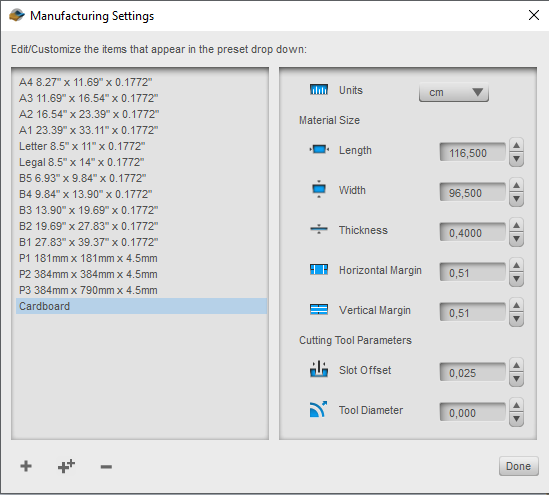Click the Horizontal Margin icon
The image size is (549, 495).
click(319, 270)
